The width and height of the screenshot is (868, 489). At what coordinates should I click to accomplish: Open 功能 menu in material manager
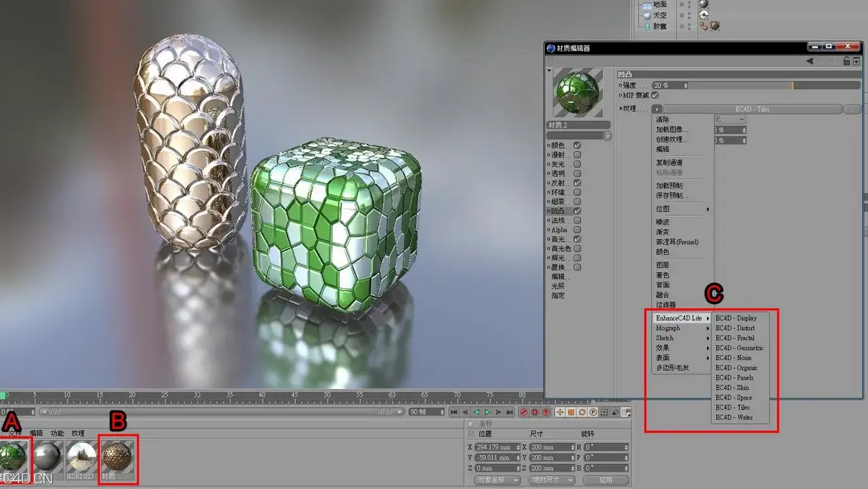pyautogui.click(x=58, y=434)
